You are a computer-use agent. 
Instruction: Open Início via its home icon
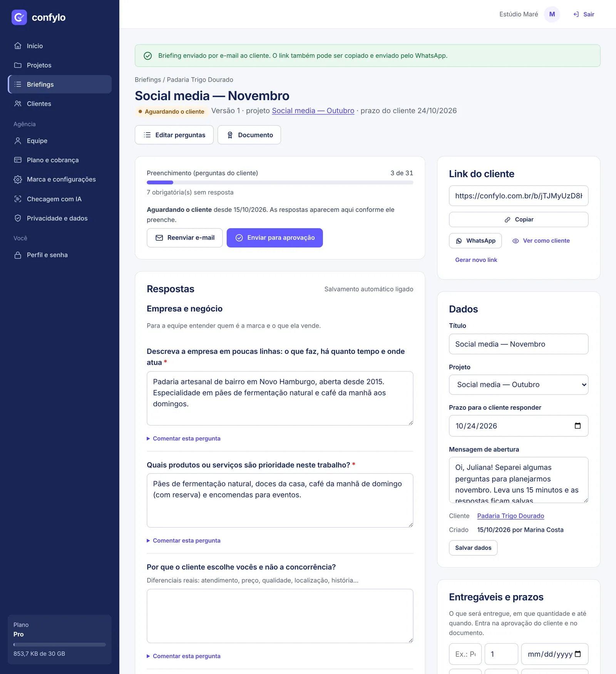tap(18, 46)
